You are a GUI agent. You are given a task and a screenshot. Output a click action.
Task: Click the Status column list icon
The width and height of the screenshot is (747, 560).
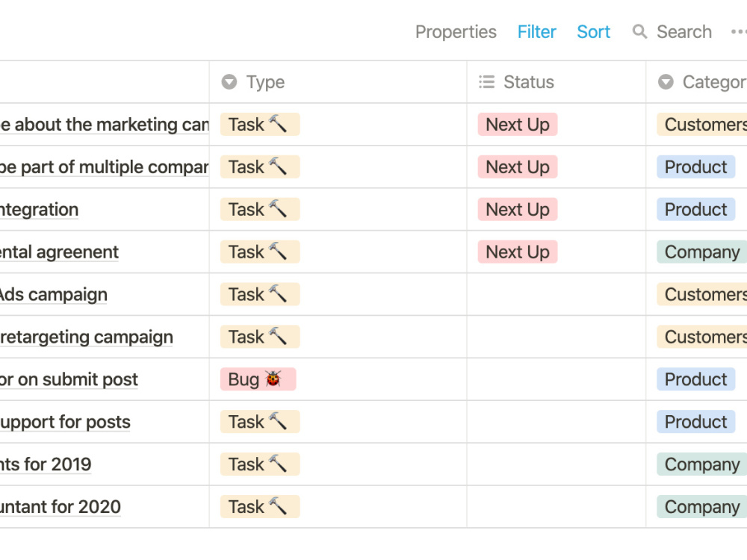click(x=486, y=82)
